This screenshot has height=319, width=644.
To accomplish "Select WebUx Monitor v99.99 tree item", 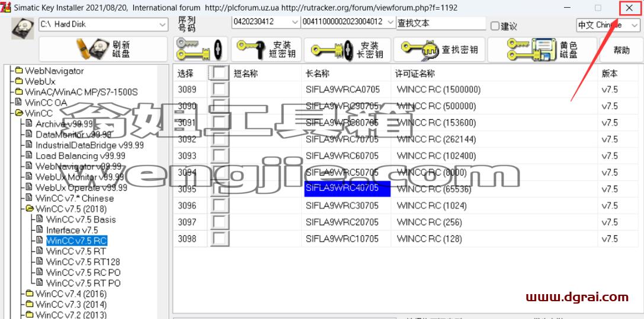I will [79, 177].
